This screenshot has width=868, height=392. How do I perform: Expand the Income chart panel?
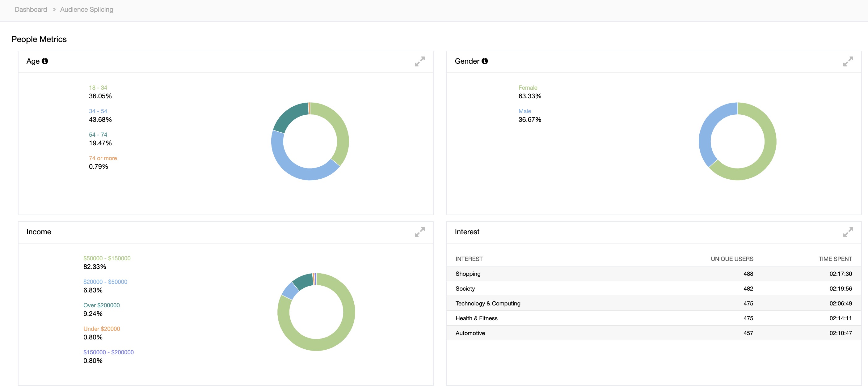coord(419,232)
